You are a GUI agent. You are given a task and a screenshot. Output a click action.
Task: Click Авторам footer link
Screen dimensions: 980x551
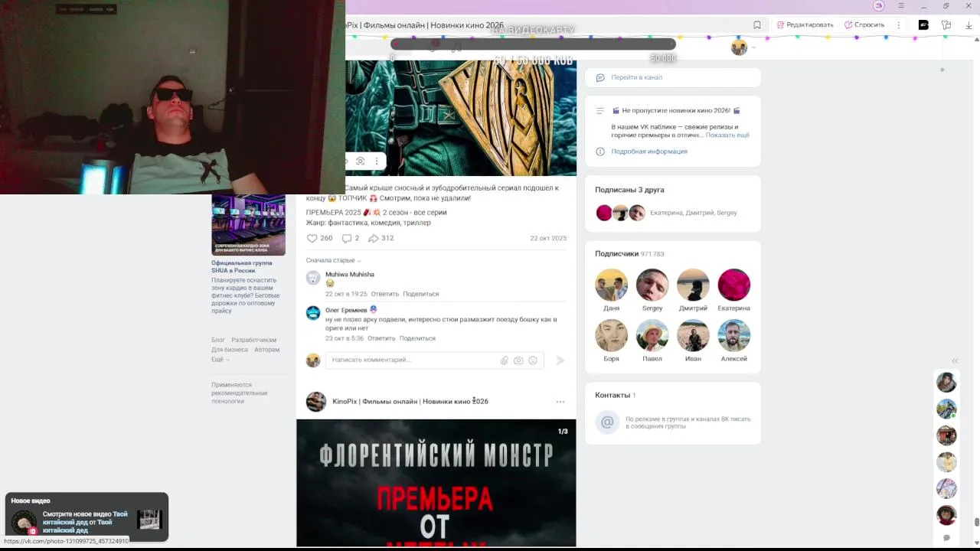click(x=267, y=350)
